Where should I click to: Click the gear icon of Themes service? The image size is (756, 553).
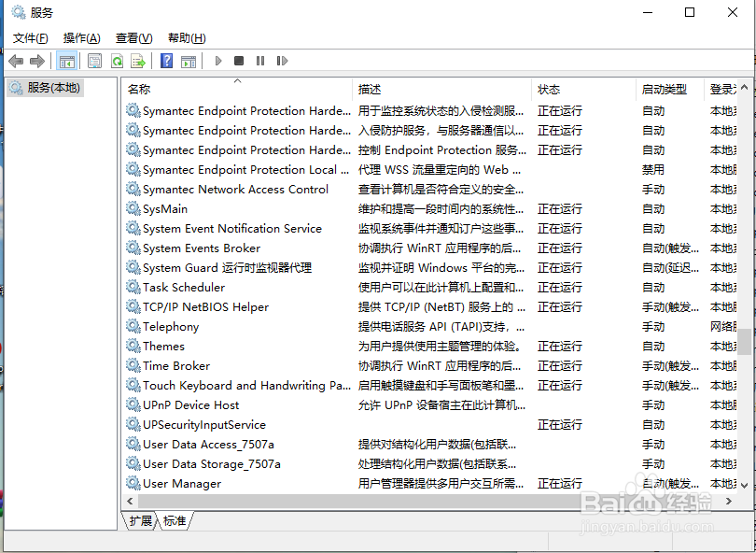(x=133, y=346)
